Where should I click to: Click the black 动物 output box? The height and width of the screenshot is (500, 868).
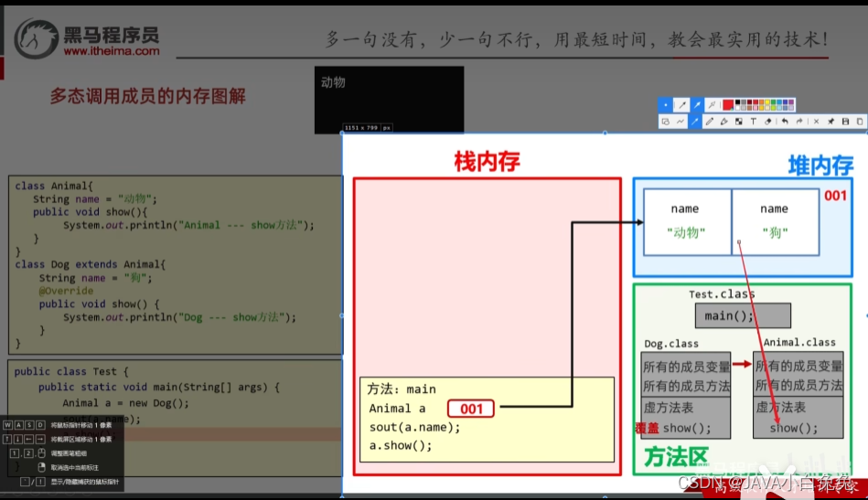389,101
